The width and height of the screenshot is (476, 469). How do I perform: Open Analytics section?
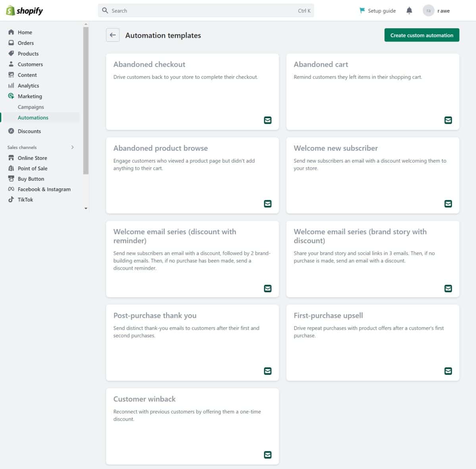point(28,86)
